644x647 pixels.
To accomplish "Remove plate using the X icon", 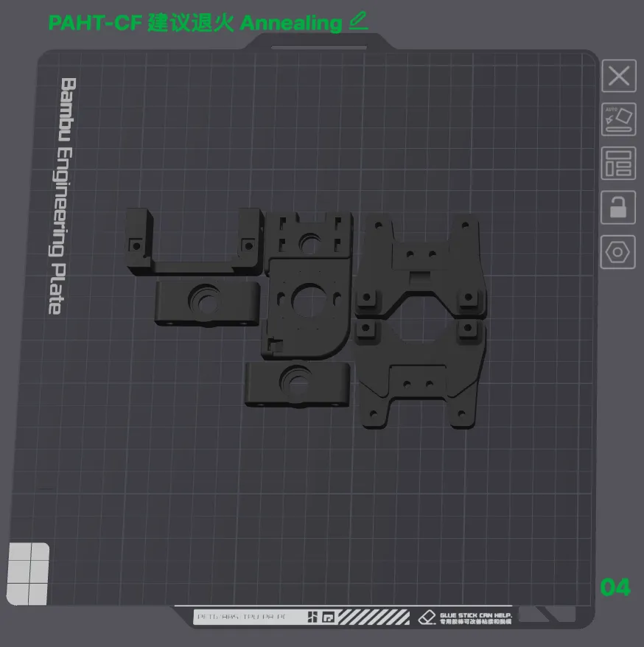I will pos(618,76).
